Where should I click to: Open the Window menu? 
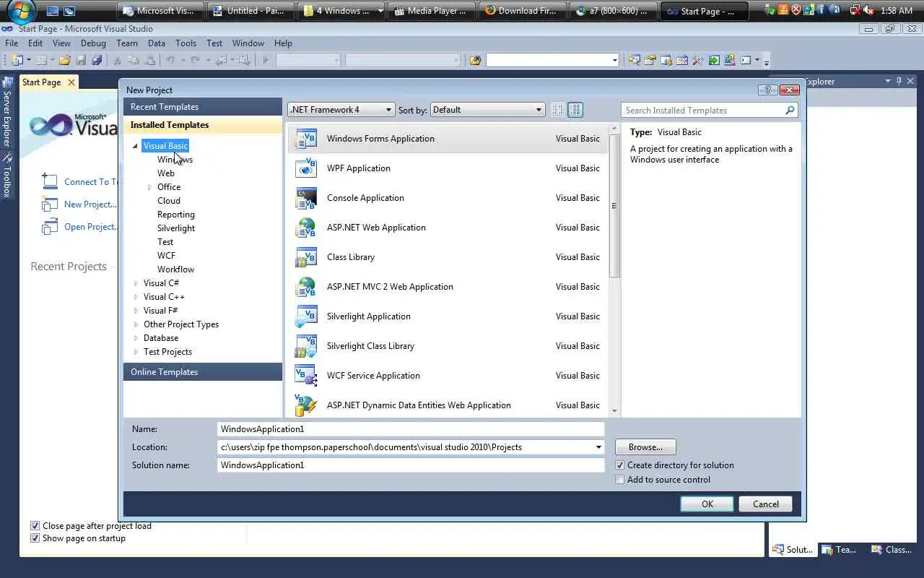[248, 43]
